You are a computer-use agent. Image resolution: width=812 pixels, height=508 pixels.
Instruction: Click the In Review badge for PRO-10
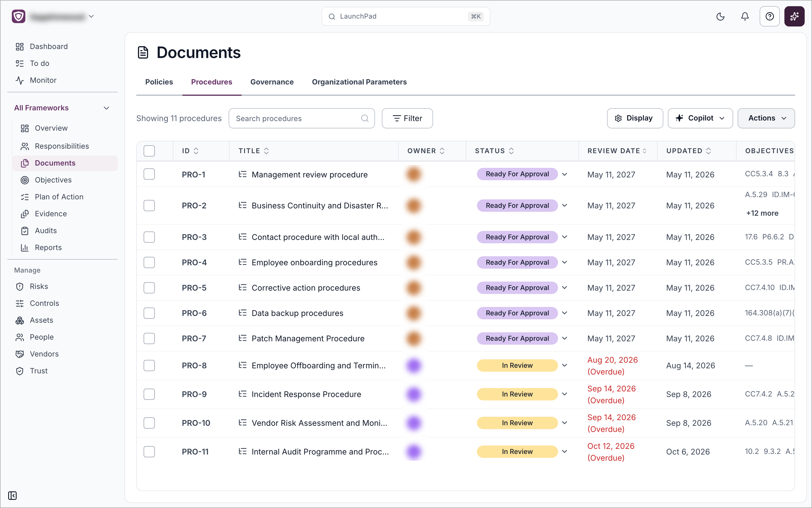[517, 423]
